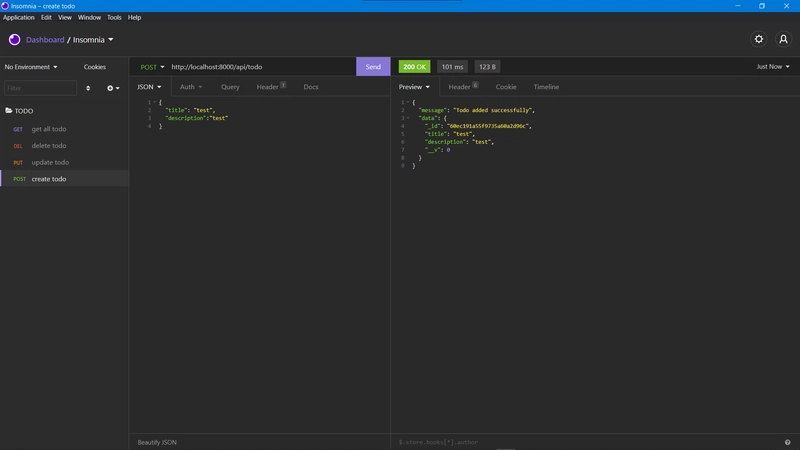
Task: Switch to the Docs tab
Action: (x=311, y=87)
